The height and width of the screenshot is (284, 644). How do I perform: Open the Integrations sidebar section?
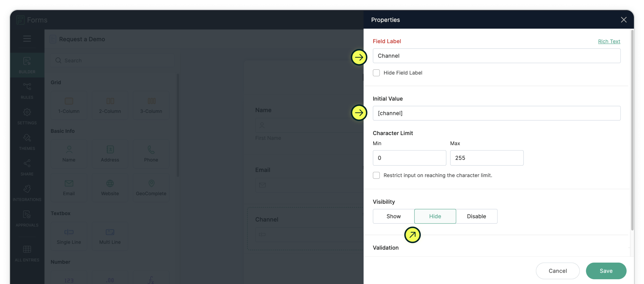(x=27, y=193)
